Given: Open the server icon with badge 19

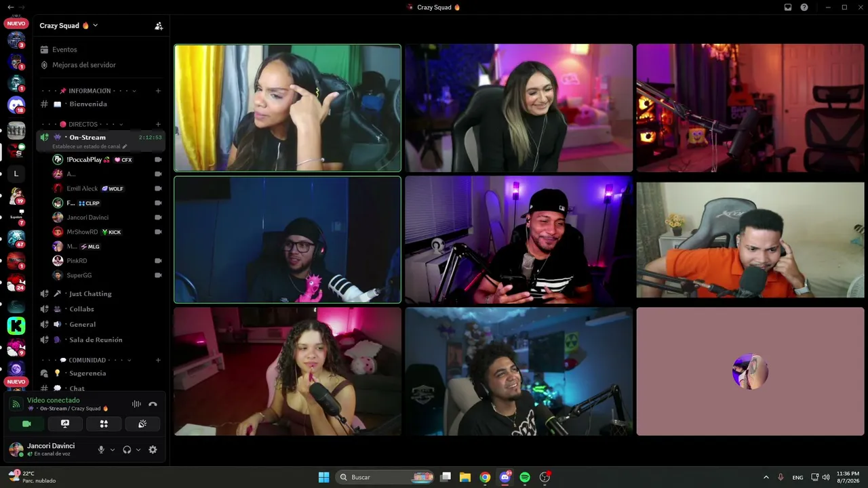Looking at the screenshot, I should click(x=16, y=196).
